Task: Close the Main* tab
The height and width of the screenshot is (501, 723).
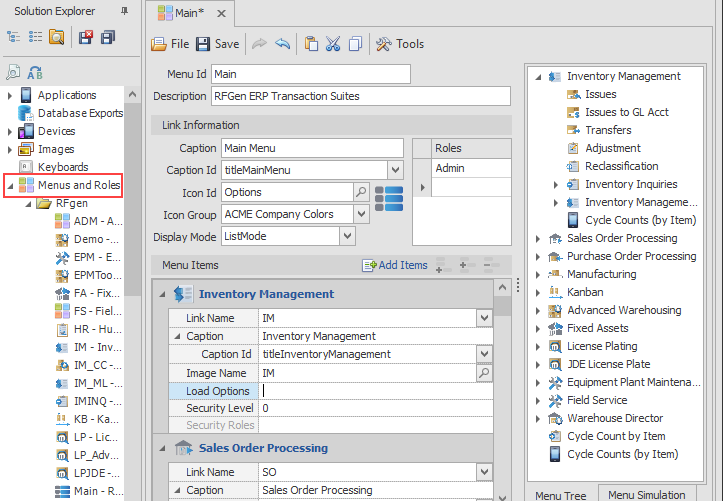Action: pyautogui.click(x=222, y=14)
